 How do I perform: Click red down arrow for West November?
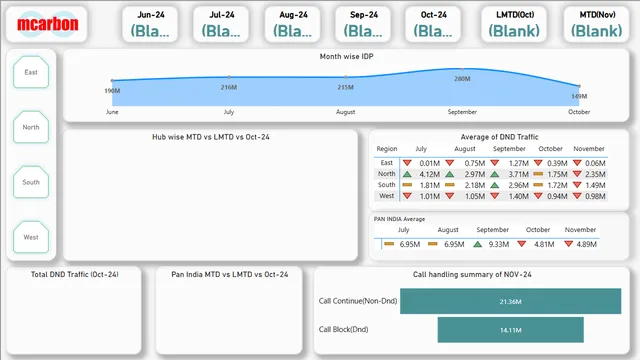click(577, 196)
